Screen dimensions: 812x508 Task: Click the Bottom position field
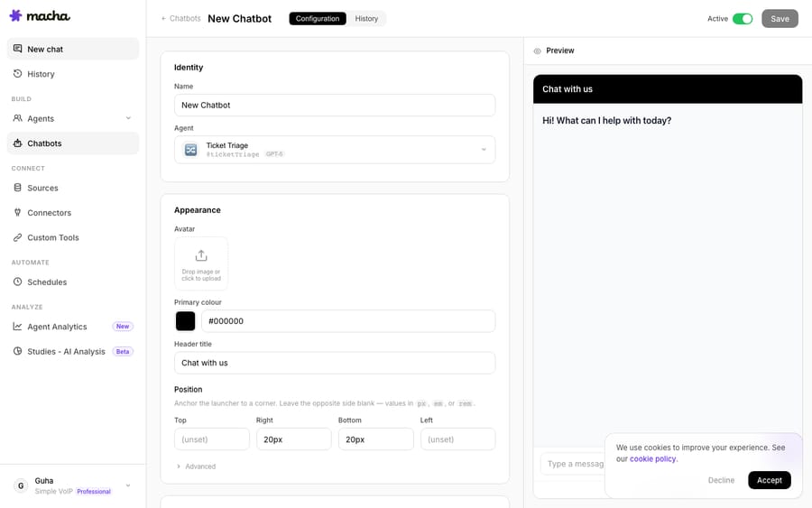point(376,439)
